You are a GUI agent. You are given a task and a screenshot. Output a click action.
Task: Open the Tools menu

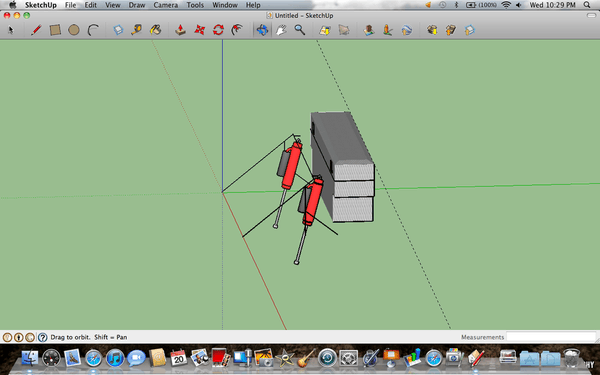coord(195,5)
